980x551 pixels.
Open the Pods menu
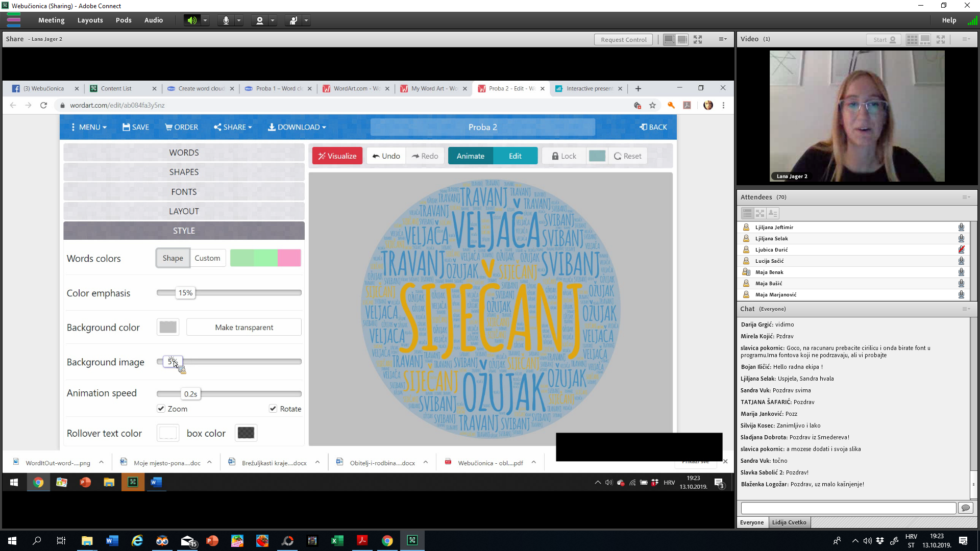(x=124, y=20)
